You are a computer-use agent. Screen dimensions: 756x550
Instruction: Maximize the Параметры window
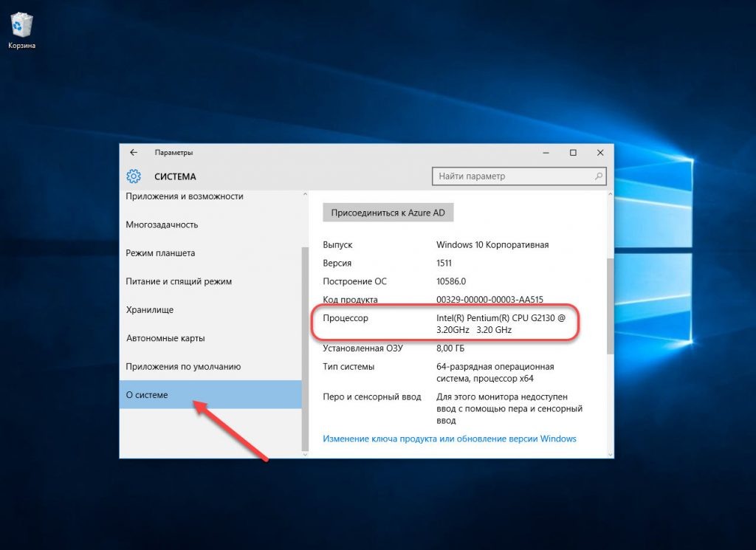click(573, 152)
